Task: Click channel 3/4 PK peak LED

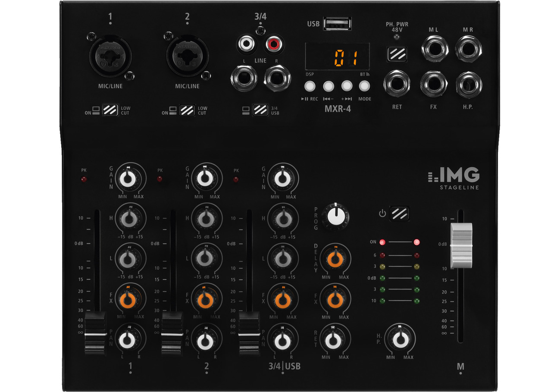Action: pos(236,179)
